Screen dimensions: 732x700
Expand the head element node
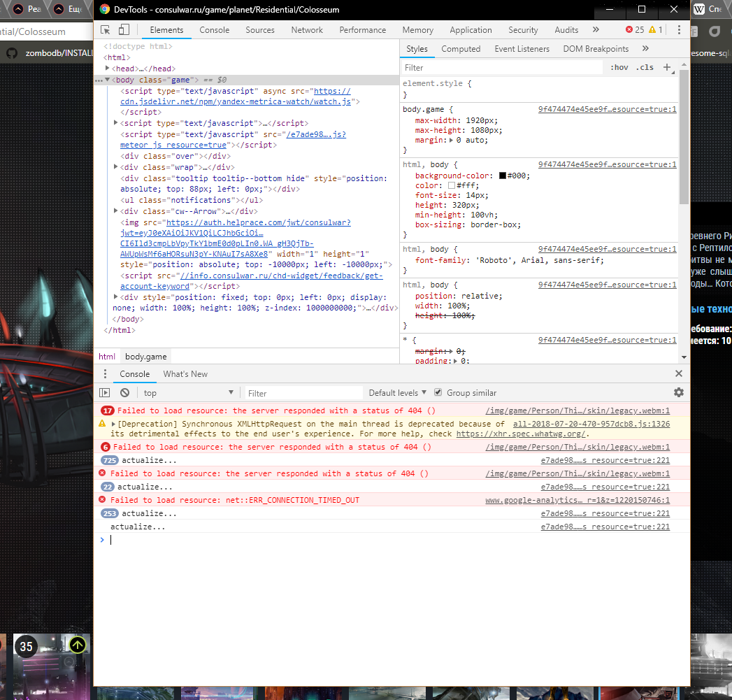click(x=108, y=69)
